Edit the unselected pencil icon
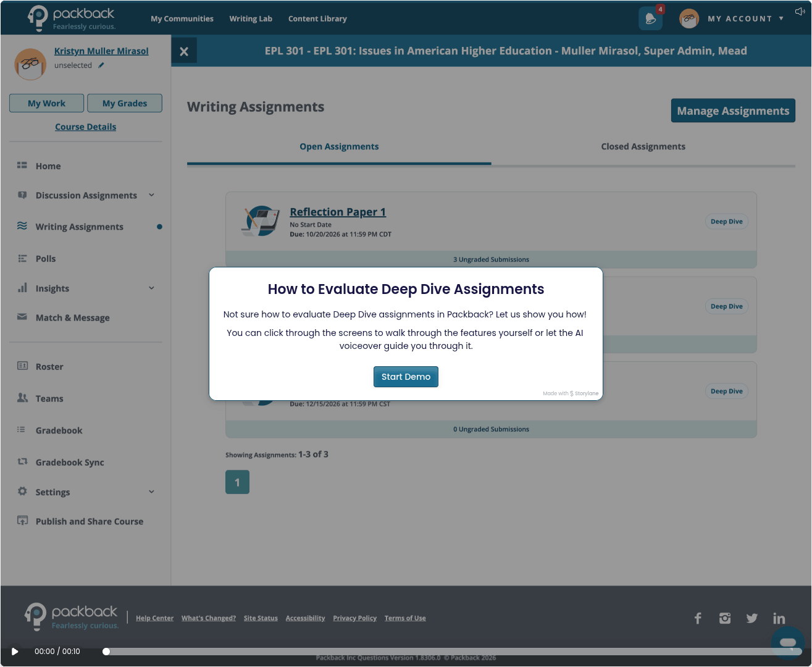This screenshot has width=812, height=667. (x=101, y=65)
